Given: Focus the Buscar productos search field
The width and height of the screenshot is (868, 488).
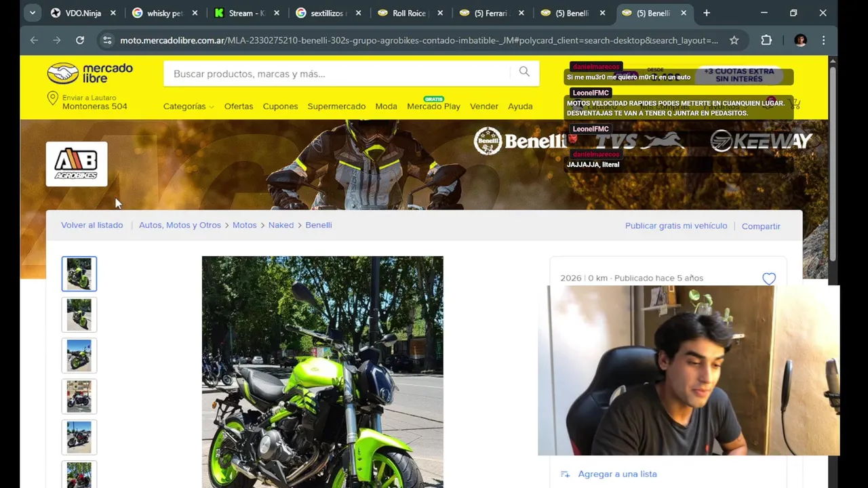Looking at the screenshot, I should 337,73.
